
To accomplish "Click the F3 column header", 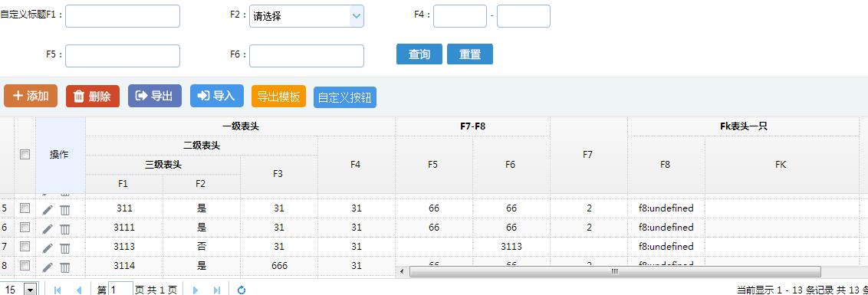I will 278,174.
